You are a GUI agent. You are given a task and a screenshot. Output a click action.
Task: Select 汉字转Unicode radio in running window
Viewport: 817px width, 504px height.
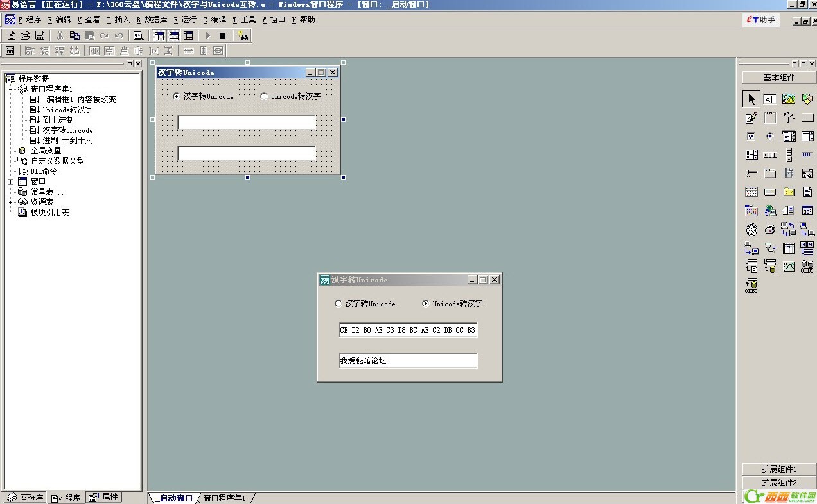coord(365,304)
